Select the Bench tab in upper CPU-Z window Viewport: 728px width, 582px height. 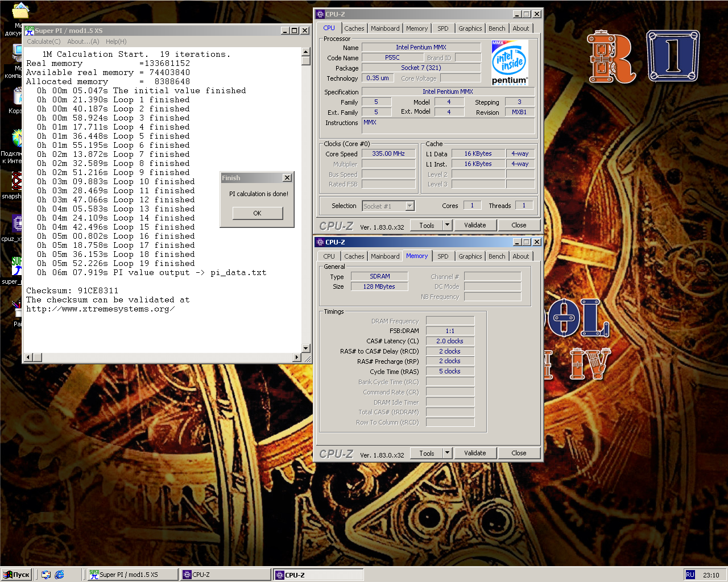497,28
